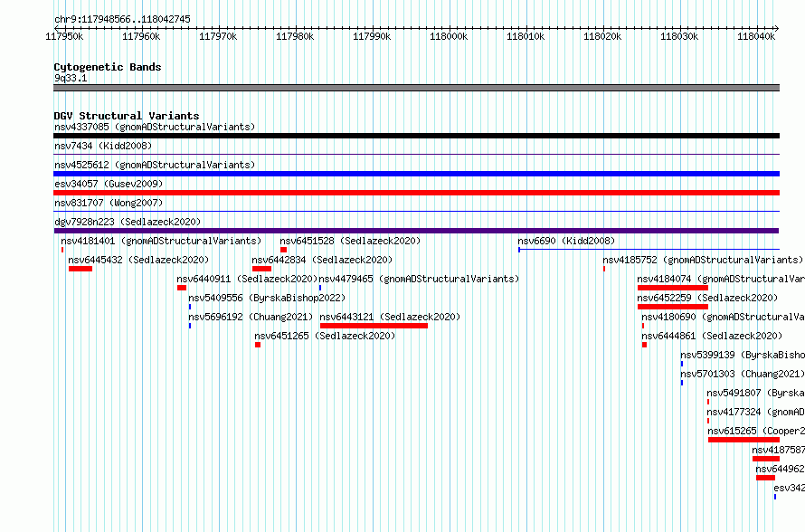805x532 pixels.
Task: Click the full-width red esv34057 bar
Action: coord(416,193)
